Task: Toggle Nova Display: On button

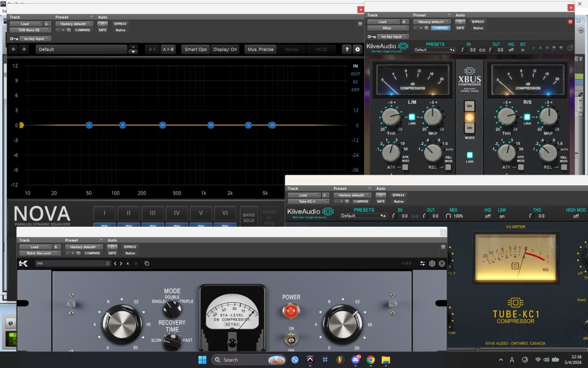Action: [x=225, y=49]
